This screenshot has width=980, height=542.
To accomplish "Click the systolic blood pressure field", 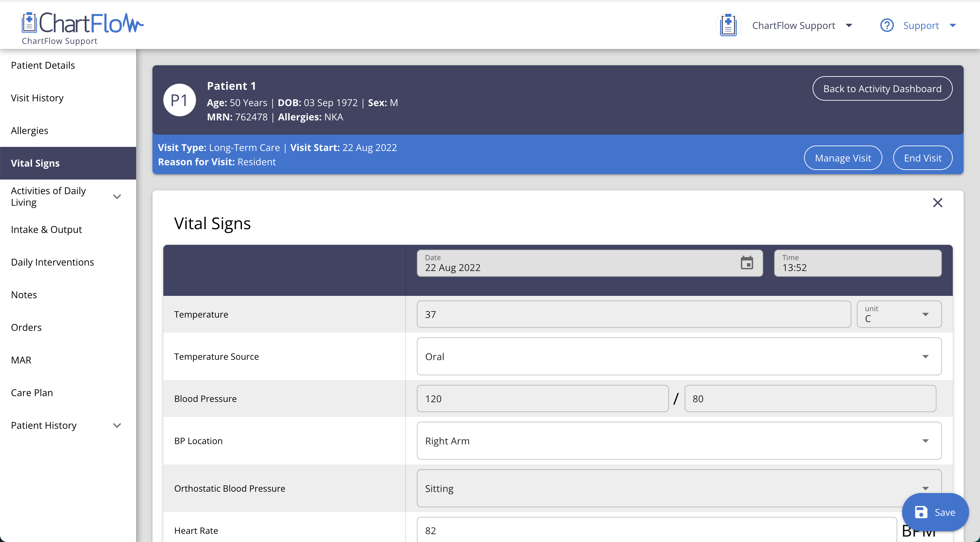I will [x=542, y=399].
